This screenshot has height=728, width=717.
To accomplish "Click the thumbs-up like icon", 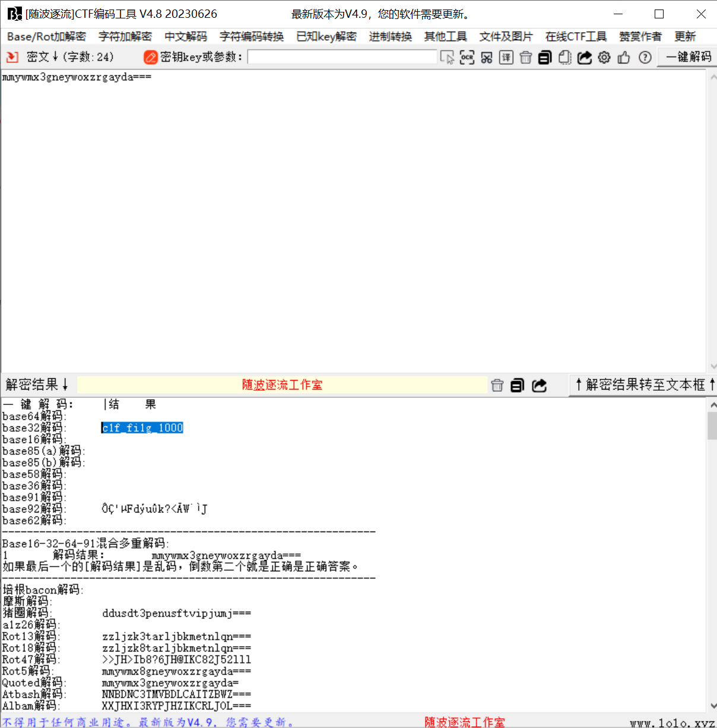I will click(x=624, y=58).
